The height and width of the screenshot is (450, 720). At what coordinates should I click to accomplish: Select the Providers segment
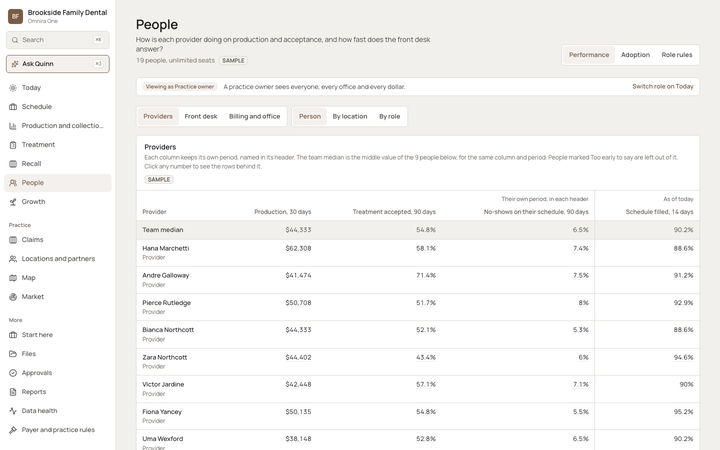pos(158,116)
